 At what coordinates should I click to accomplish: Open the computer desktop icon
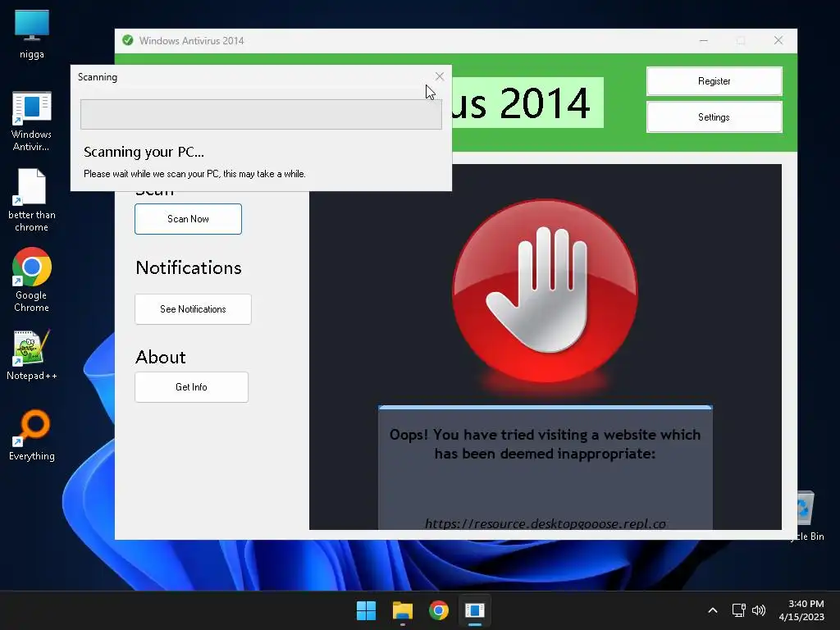pyautogui.click(x=32, y=34)
